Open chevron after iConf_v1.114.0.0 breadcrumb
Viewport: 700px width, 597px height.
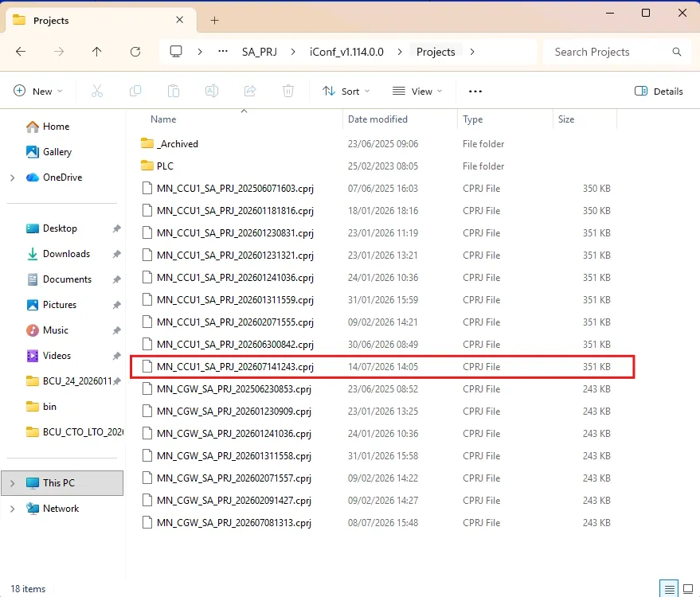[400, 52]
